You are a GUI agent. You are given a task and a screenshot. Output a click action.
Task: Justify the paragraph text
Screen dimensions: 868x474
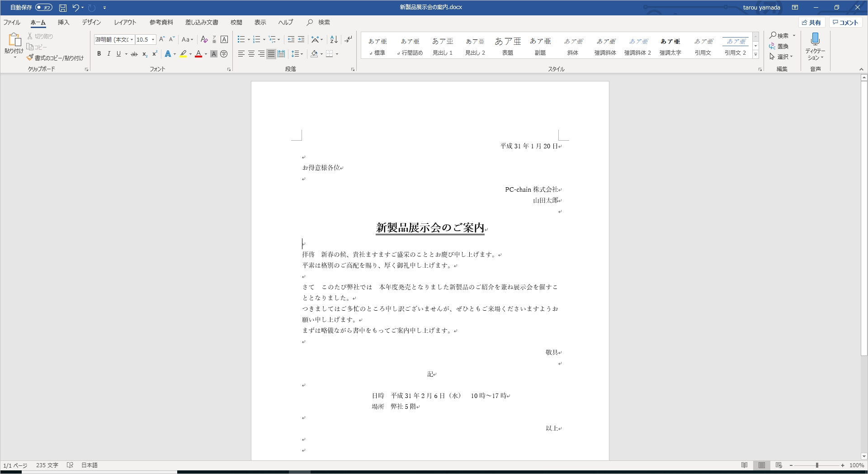click(x=271, y=54)
